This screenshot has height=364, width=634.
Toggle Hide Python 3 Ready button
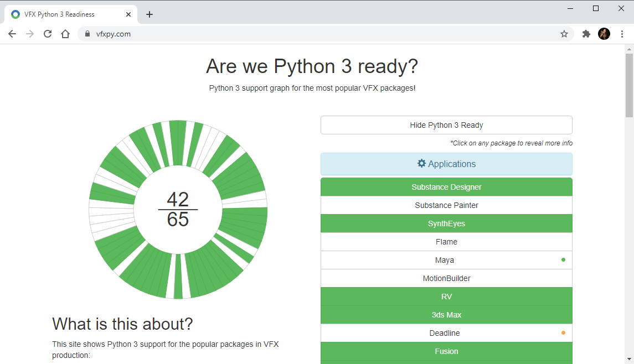coord(446,125)
